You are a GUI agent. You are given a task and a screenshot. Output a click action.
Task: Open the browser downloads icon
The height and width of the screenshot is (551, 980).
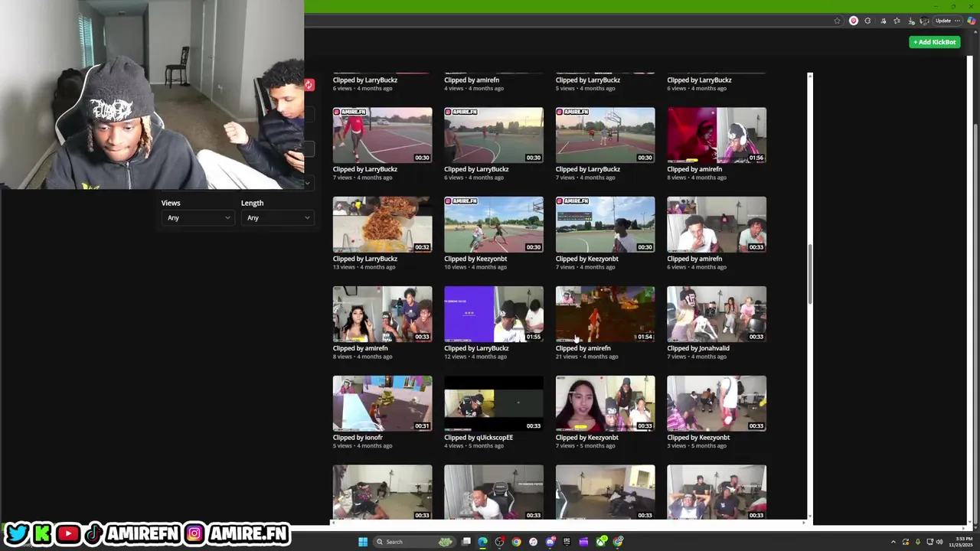coord(911,21)
